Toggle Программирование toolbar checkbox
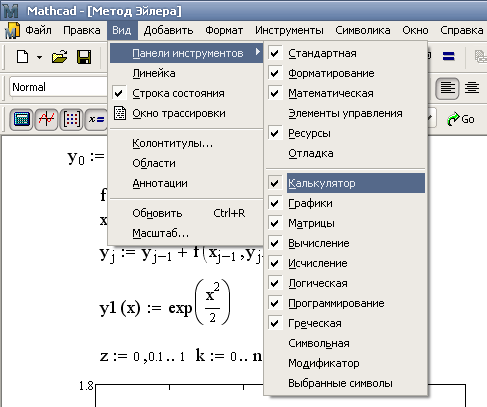This screenshot has width=487, height=407. (x=346, y=303)
